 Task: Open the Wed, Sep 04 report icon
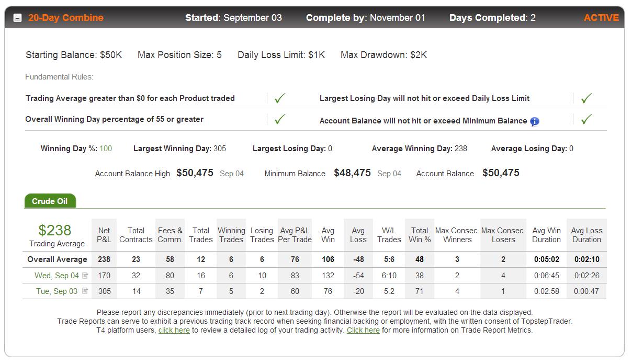coord(85,276)
